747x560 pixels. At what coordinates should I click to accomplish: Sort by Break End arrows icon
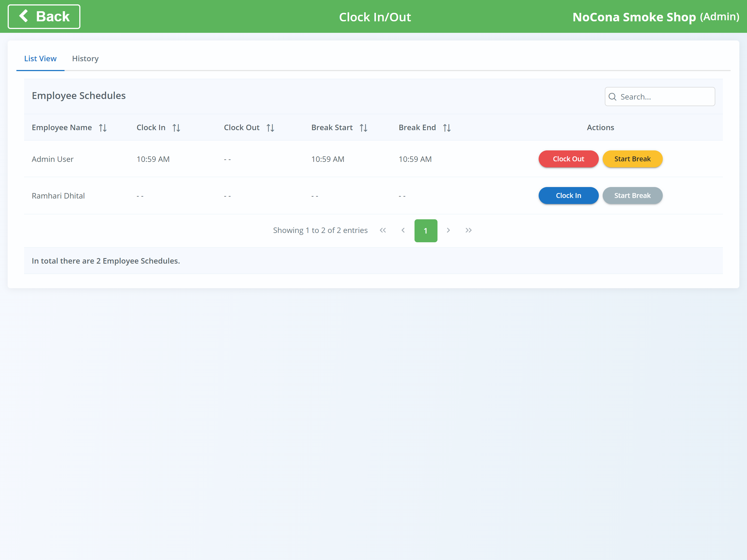pyautogui.click(x=447, y=128)
